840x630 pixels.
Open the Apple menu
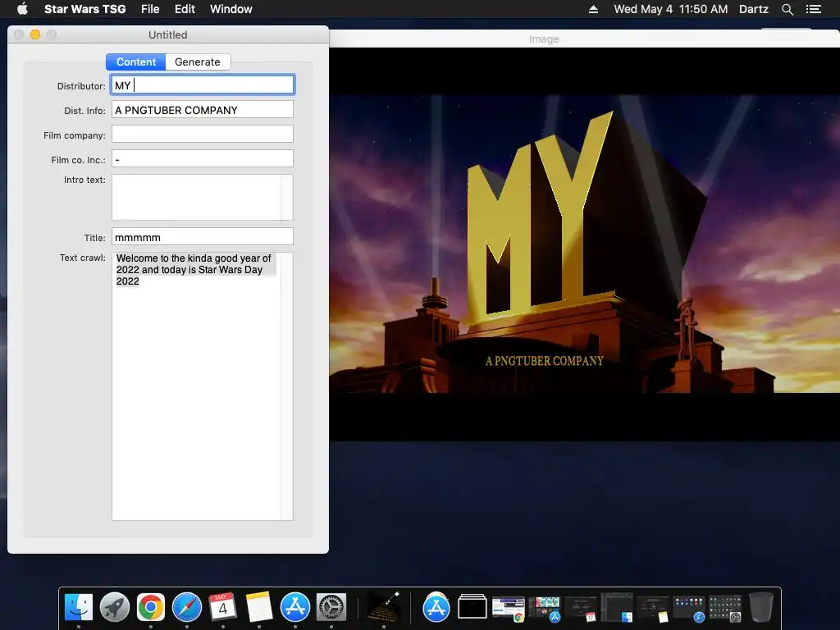click(22, 8)
